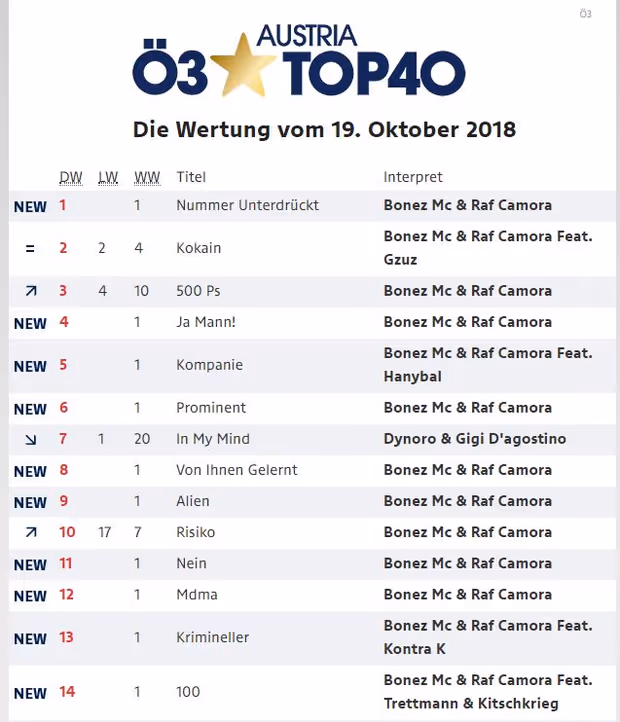Select the song title Kokain
The height and width of the screenshot is (722, 620).
(x=199, y=248)
